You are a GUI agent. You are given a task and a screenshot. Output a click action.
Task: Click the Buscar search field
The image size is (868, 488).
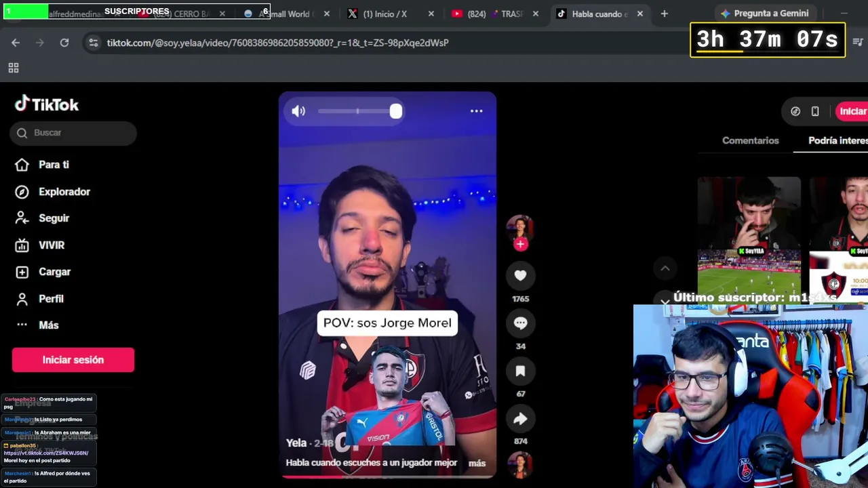pos(73,133)
